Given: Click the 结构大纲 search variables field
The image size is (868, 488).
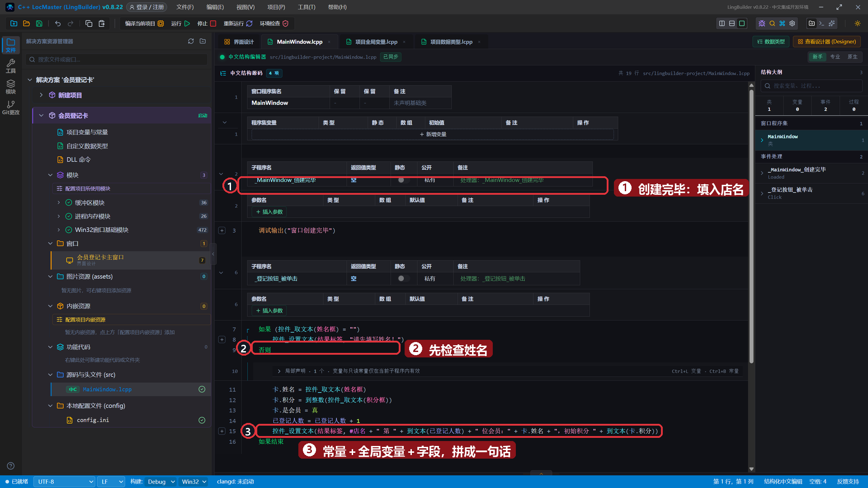Looking at the screenshot, I should pos(811,86).
